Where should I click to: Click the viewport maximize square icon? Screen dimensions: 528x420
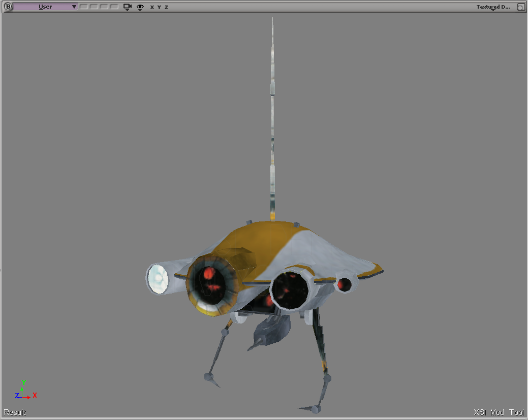(x=521, y=7)
